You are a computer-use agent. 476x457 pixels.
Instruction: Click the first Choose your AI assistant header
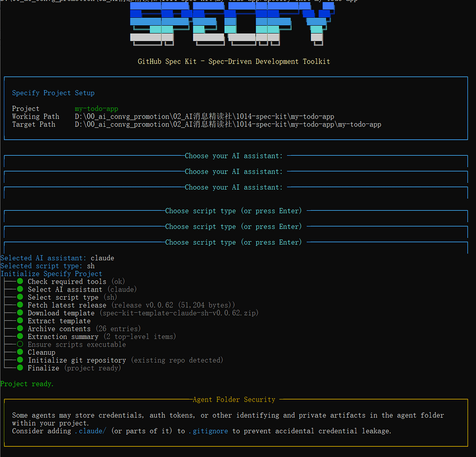click(x=233, y=156)
